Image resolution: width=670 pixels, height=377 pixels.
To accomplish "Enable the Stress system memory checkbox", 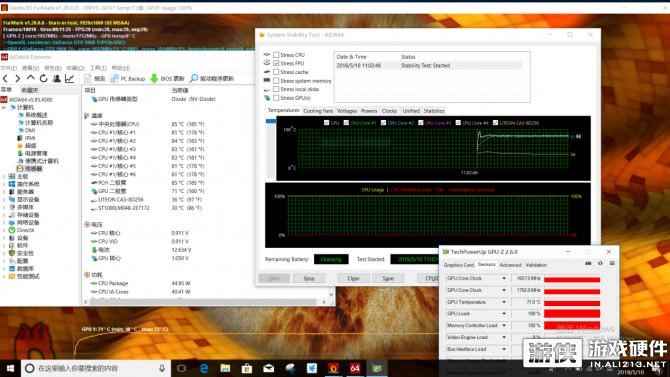I will coord(276,80).
